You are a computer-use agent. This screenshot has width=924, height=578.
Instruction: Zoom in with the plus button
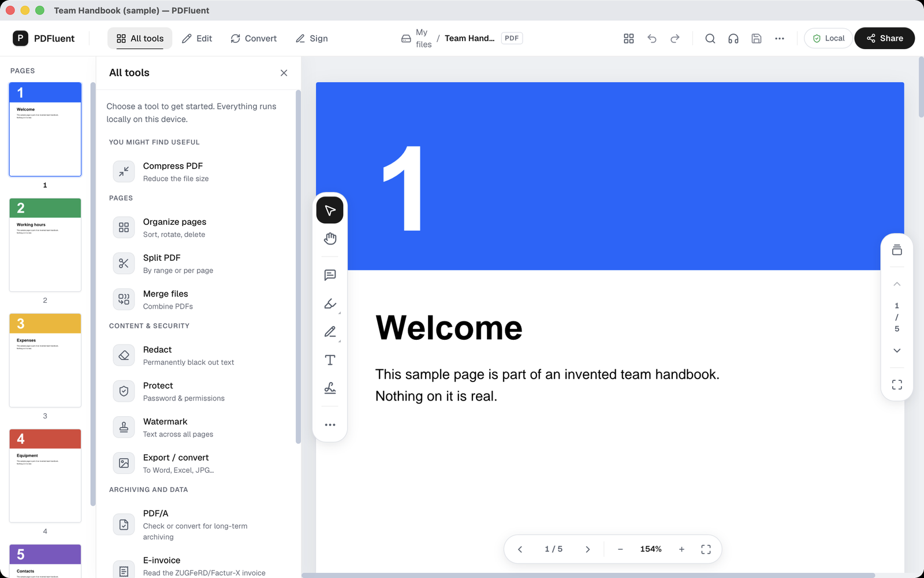tap(681, 549)
